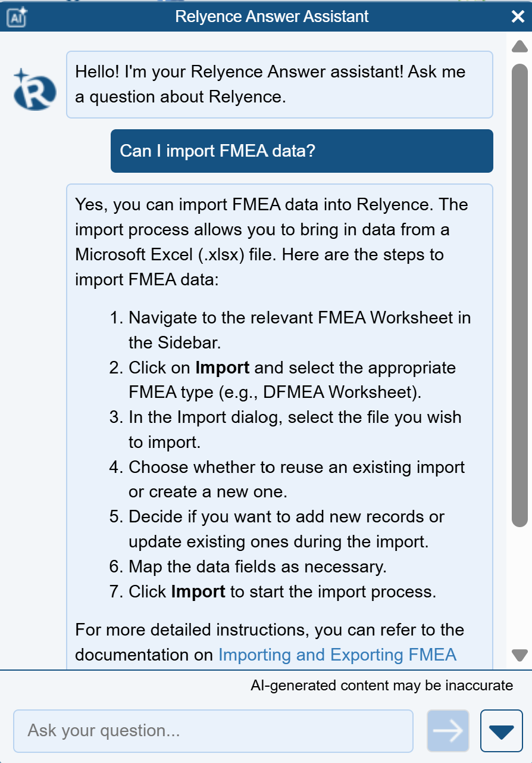The width and height of the screenshot is (532, 763).
Task: Open the Importing and Exporting FMEA link
Action: point(337,655)
